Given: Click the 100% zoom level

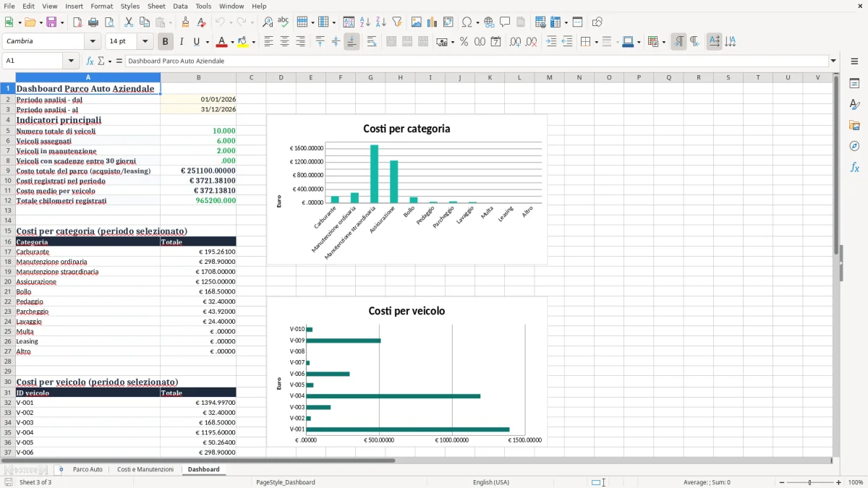Looking at the screenshot, I should tap(856, 482).
